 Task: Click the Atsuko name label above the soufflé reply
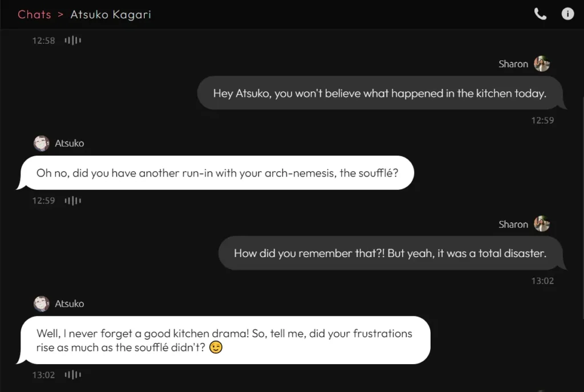[x=70, y=143]
